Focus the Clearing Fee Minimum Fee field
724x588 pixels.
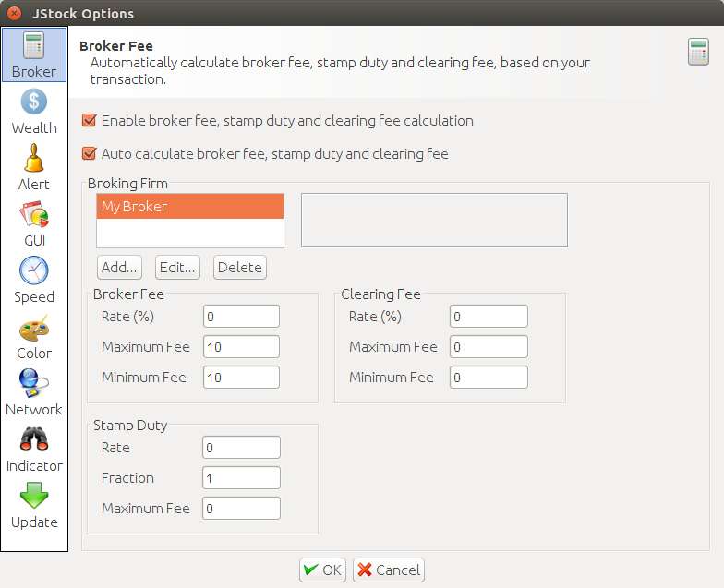click(489, 377)
